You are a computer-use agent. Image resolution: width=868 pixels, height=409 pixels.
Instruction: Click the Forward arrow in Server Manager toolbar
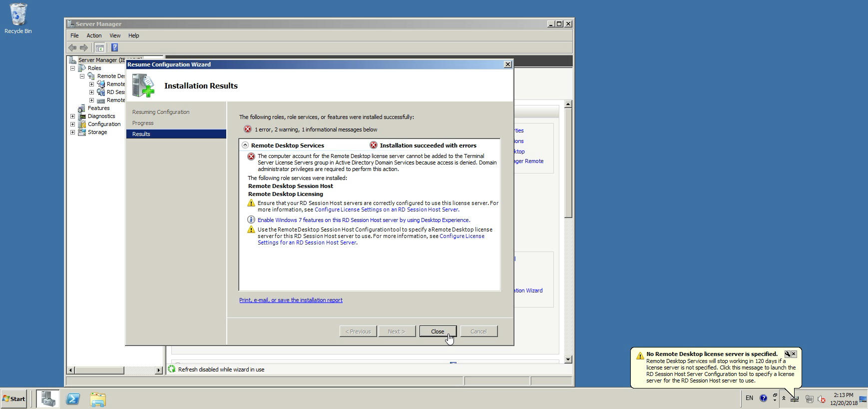84,47
